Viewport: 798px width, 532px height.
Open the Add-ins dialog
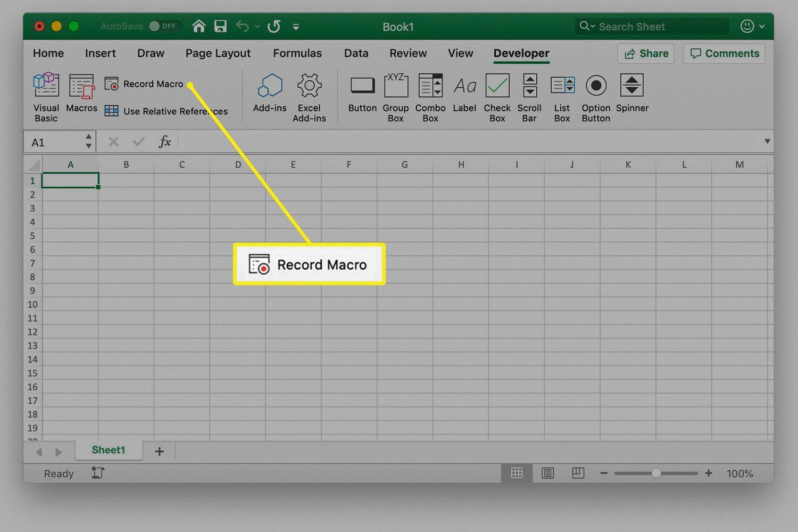point(270,93)
